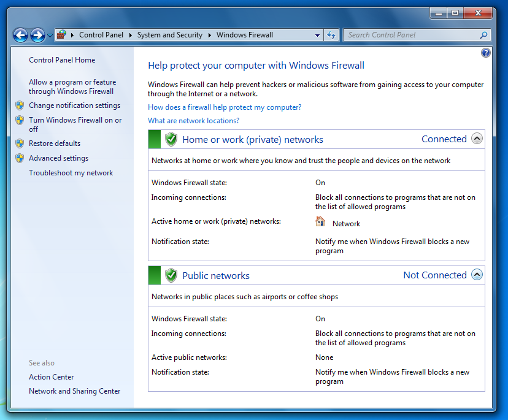The image size is (508, 420).
Task: Open Help via the blue question icon
Action: (x=486, y=53)
